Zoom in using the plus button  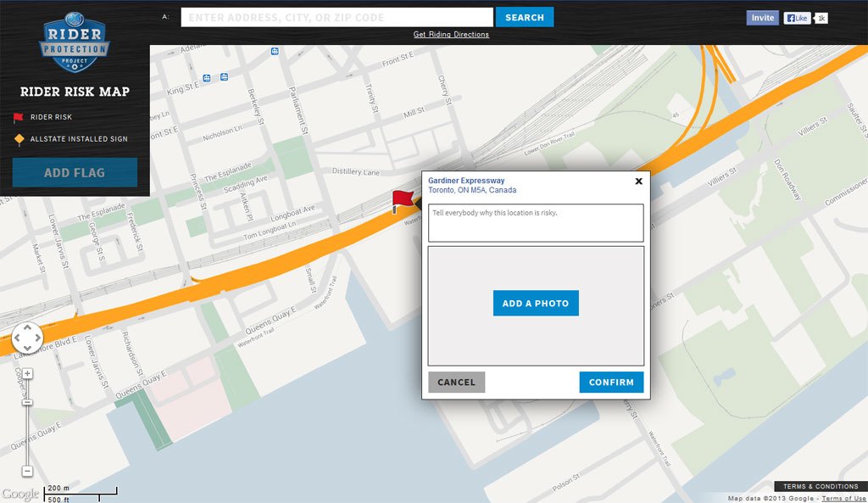coord(27,373)
